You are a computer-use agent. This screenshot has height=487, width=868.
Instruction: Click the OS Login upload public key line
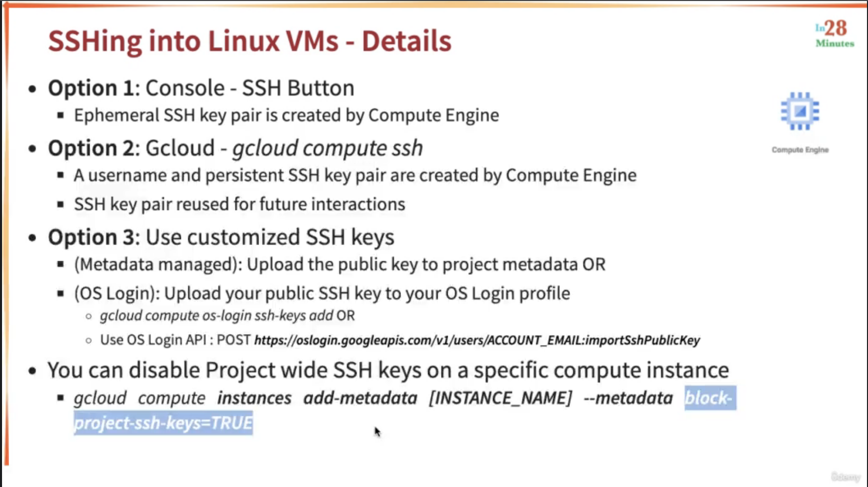(322, 294)
